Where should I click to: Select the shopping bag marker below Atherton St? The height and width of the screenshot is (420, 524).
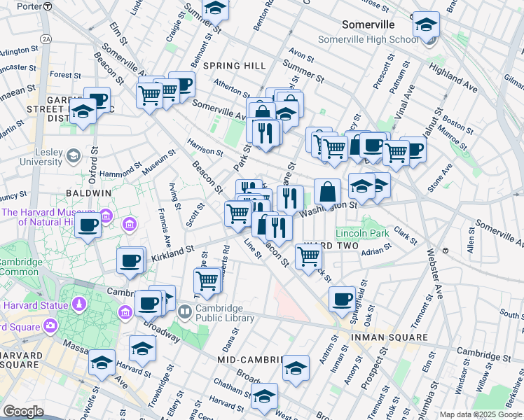coord(262,112)
